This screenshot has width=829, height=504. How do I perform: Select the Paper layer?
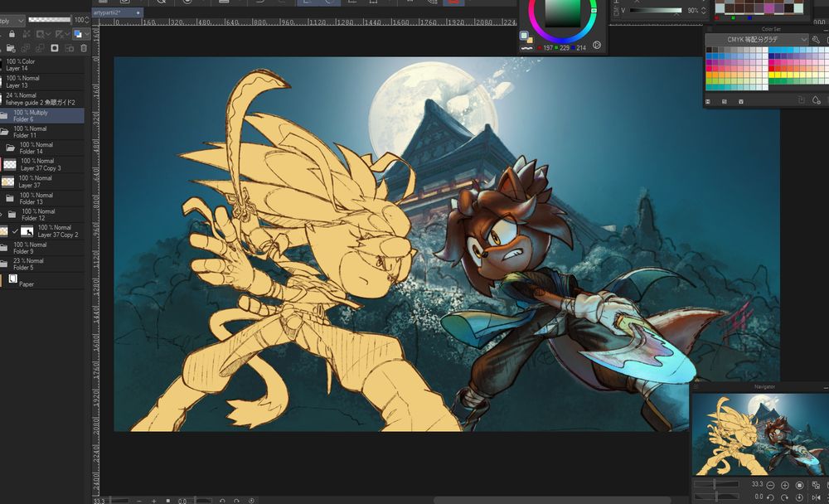[x=42, y=281]
